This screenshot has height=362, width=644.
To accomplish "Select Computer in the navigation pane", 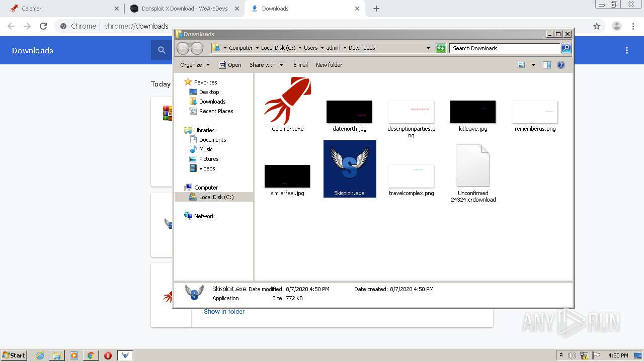I will [201, 188].
